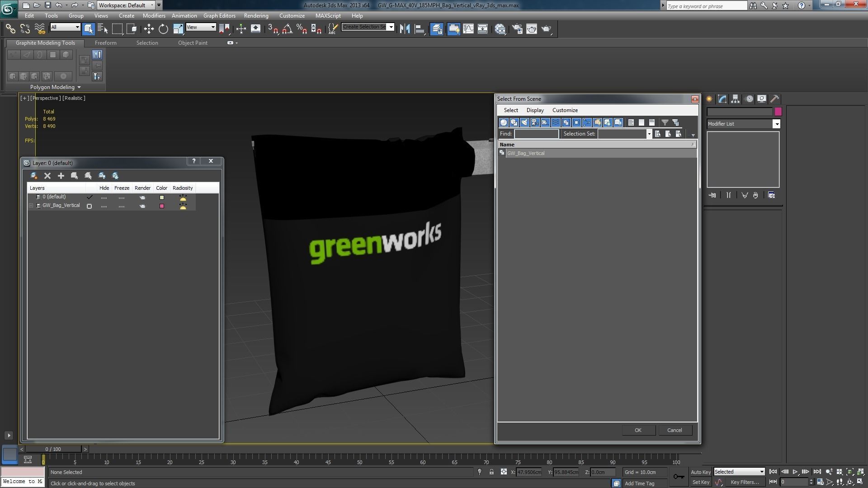Toggle Angle Snap in main toolbar
Image resolution: width=868 pixels, height=488 pixels.
pos(287,29)
